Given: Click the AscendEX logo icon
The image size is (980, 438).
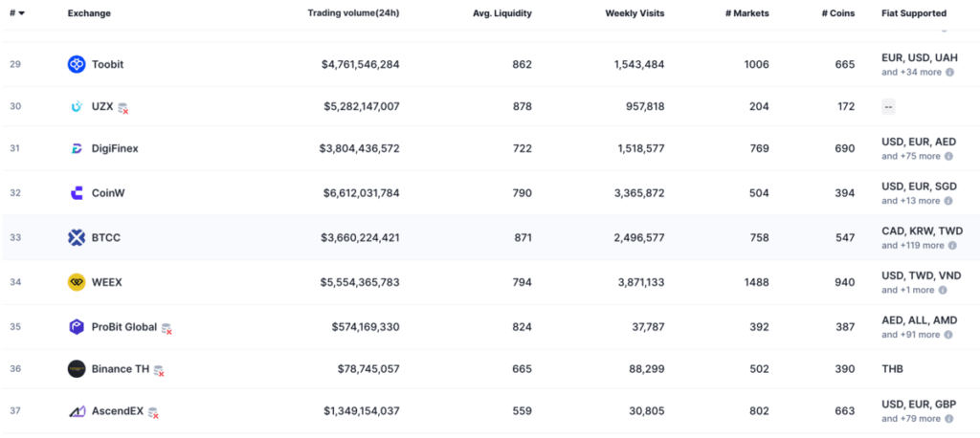Looking at the screenshot, I should (x=77, y=411).
